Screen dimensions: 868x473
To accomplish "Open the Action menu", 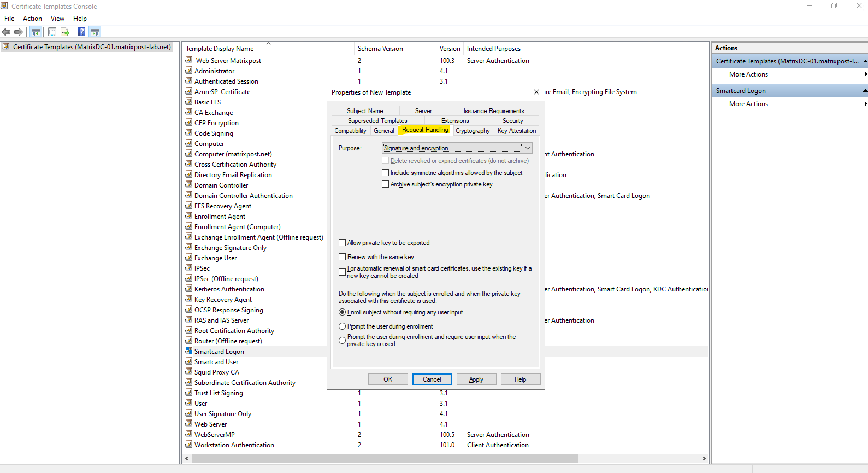I will 32,19.
